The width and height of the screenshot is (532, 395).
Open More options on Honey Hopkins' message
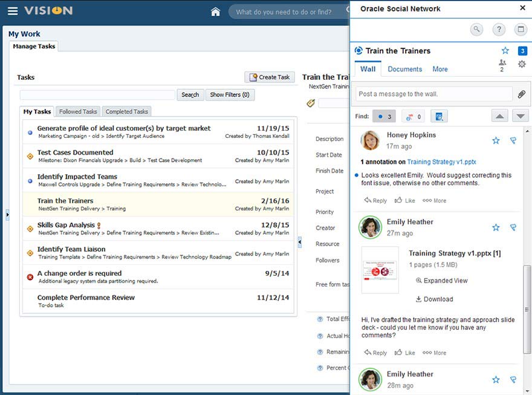point(434,201)
